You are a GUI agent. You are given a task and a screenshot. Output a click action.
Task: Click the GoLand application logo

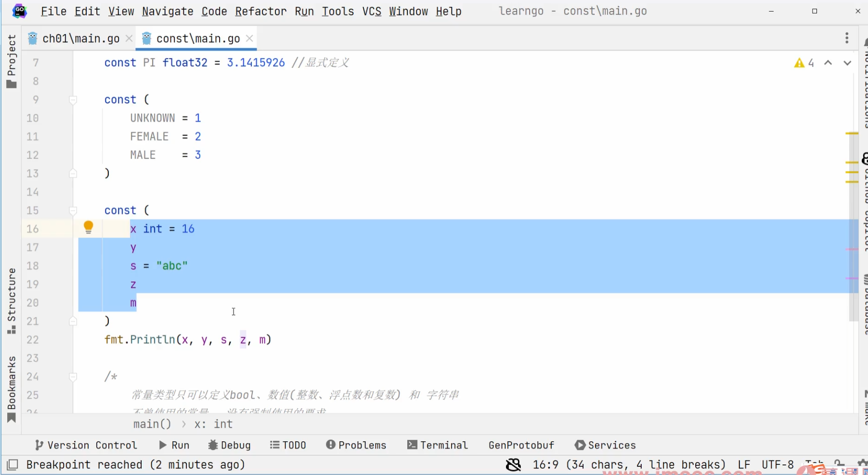pyautogui.click(x=19, y=11)
